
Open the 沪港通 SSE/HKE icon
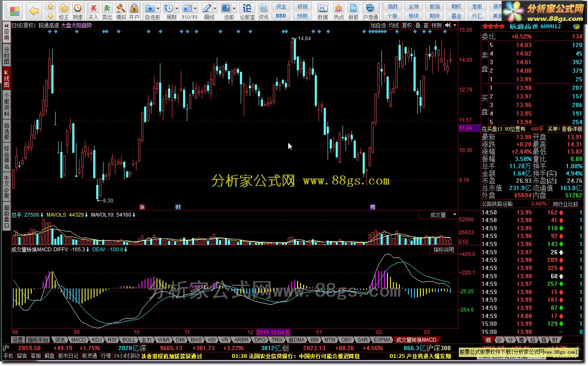pyautogui.click(x=370, y=11)
